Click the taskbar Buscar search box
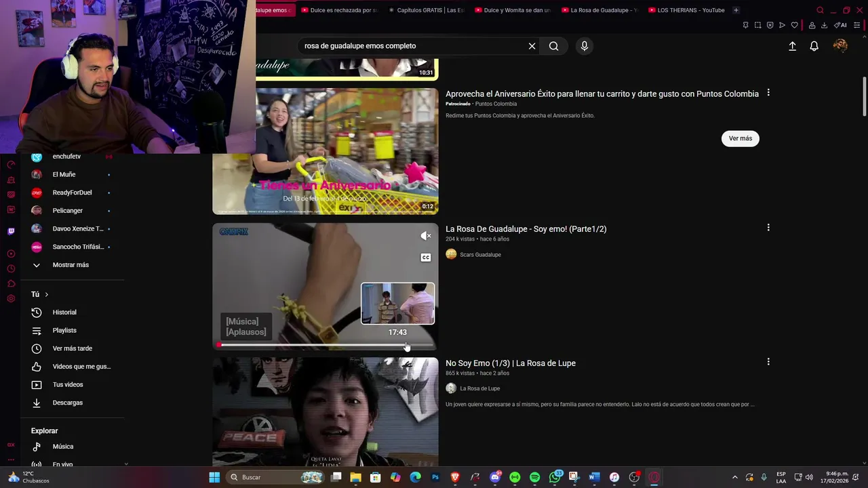The image size is (868, 488). tap(276, 477)
